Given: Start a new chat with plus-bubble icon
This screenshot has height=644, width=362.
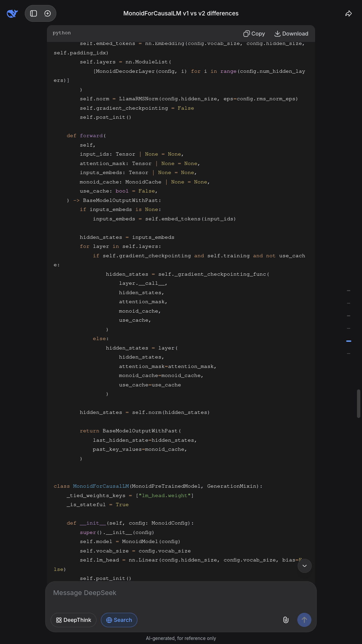Looking at the screenshot, I should [x=48, y=13].
